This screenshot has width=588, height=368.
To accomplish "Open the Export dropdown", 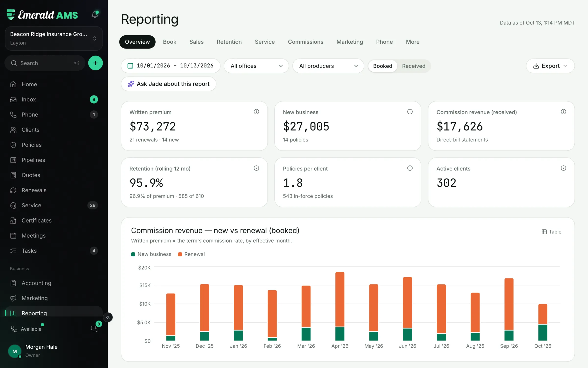I will (550, 66).
